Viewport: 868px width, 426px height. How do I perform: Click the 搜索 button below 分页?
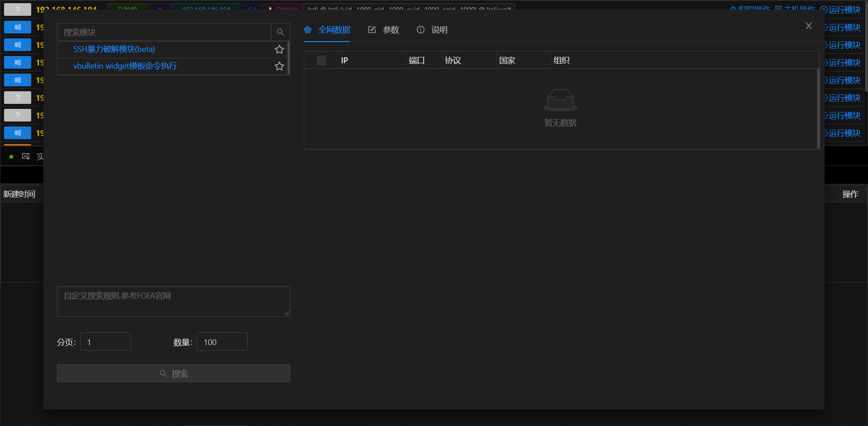pyautogui.click(x=174, y=373)
